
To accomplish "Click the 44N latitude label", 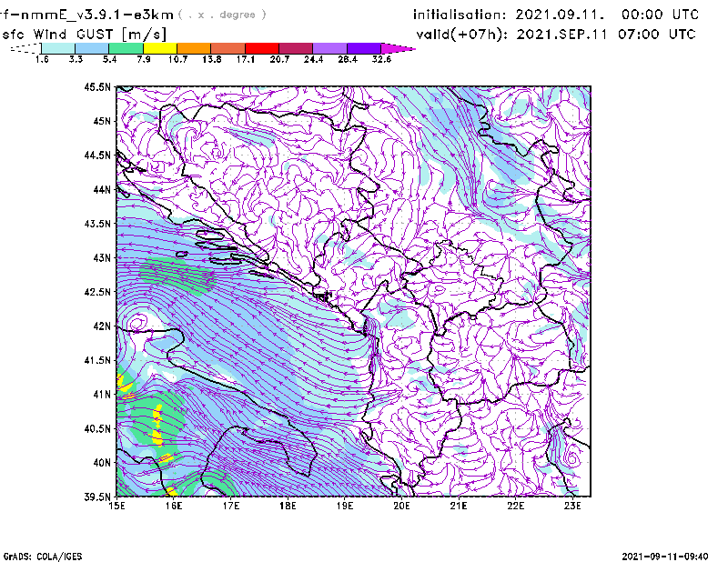I will pos(102,189).
